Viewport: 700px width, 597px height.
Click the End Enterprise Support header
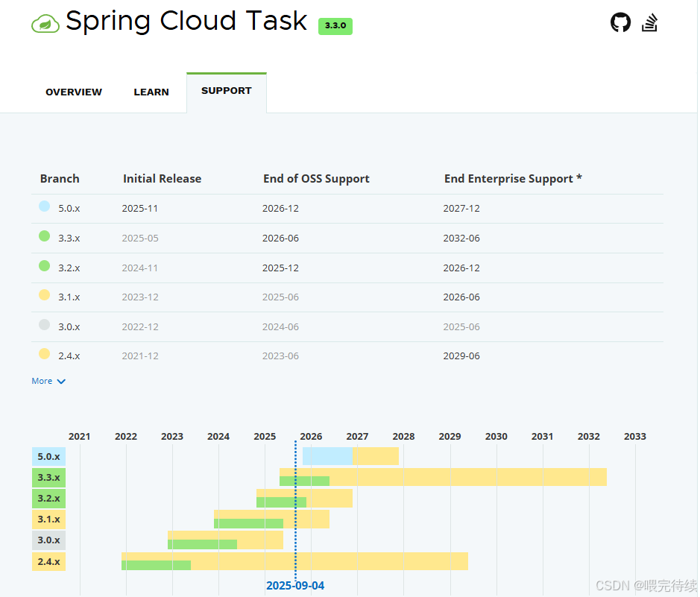click(x=513, y=178)
